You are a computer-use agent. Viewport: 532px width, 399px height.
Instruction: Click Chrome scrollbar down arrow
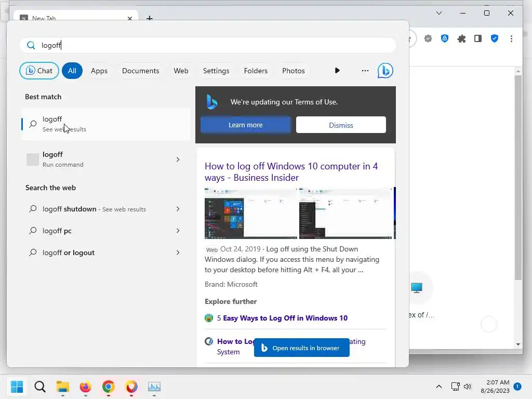click(518, 344)
